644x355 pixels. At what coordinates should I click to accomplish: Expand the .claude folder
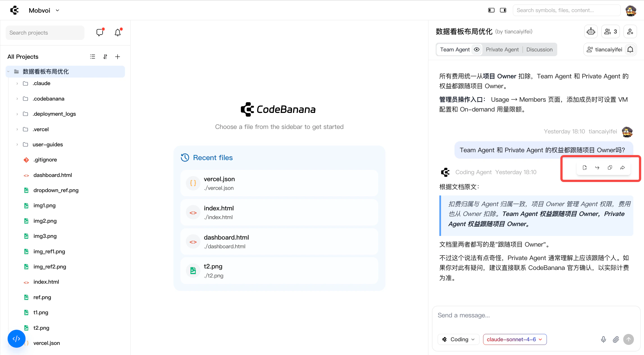coord(17,83)
